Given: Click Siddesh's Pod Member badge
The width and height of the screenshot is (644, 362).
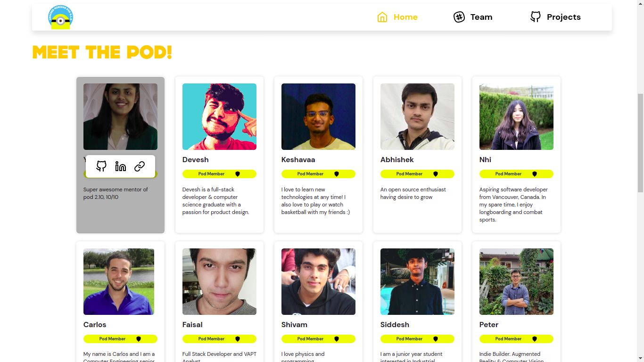Looking at the screenshot, I should click(417, 339).
